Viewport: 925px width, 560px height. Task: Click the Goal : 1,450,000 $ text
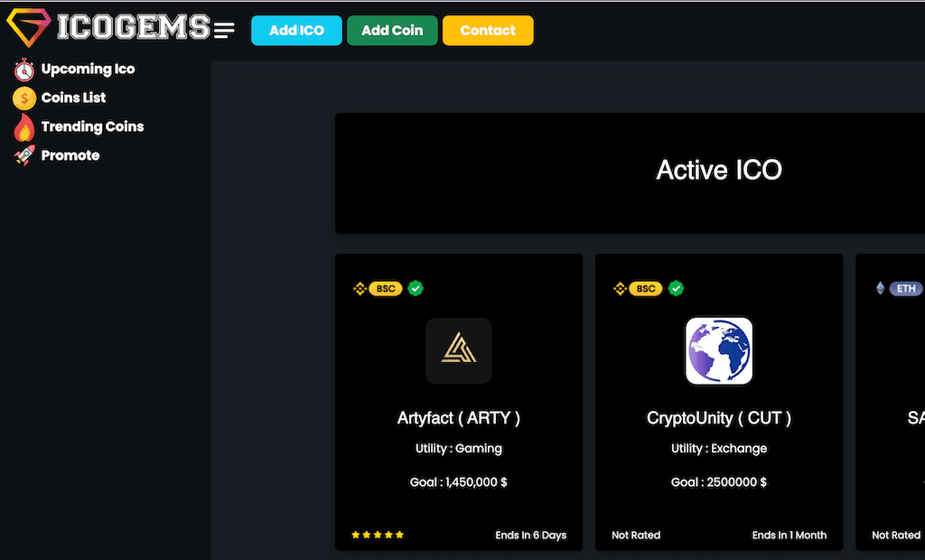click(x=459, y=482)
